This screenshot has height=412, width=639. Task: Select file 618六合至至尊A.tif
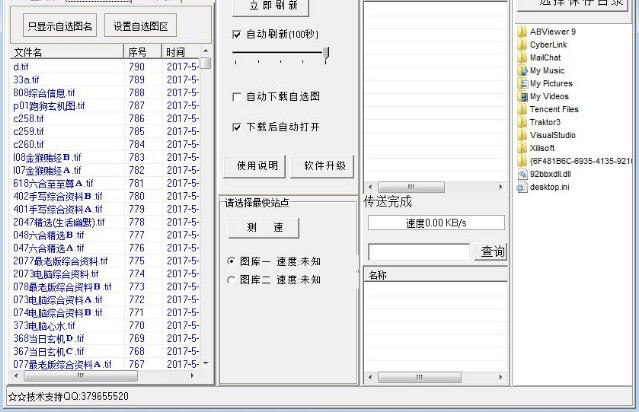point(53,183)
